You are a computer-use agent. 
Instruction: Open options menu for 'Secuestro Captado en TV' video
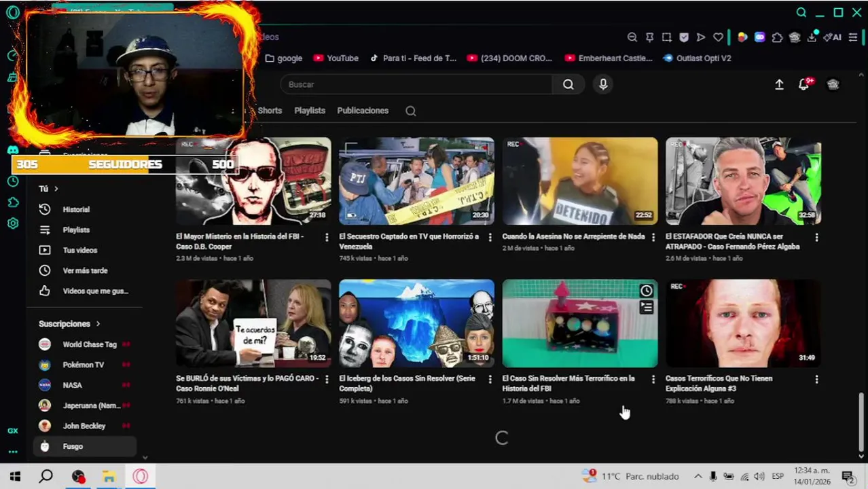[490, 237]
